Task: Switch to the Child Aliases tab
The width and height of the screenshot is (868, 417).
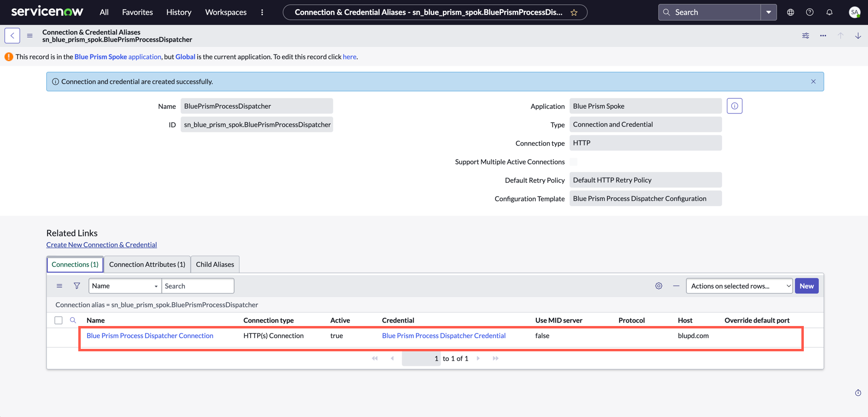Action: (215, 264)
